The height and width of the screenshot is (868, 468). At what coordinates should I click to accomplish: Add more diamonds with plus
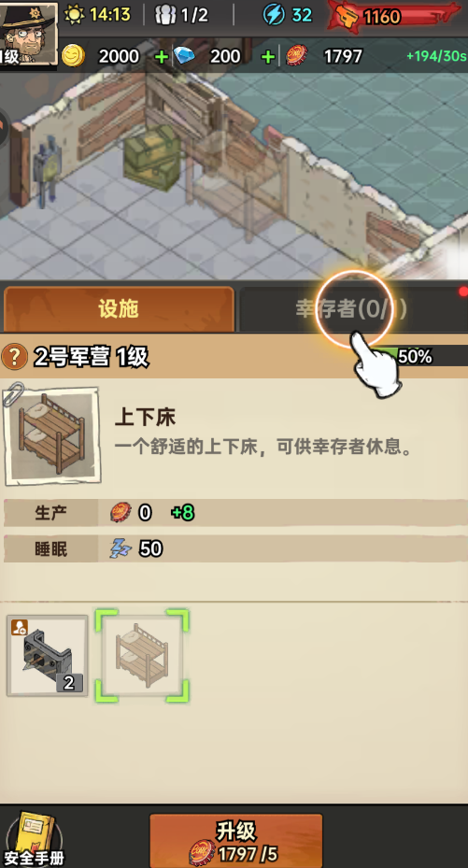268,56
